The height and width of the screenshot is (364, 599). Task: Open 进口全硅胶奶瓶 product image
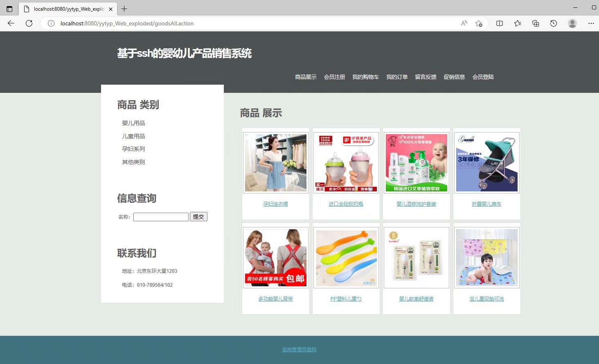[x=346, y=163]
